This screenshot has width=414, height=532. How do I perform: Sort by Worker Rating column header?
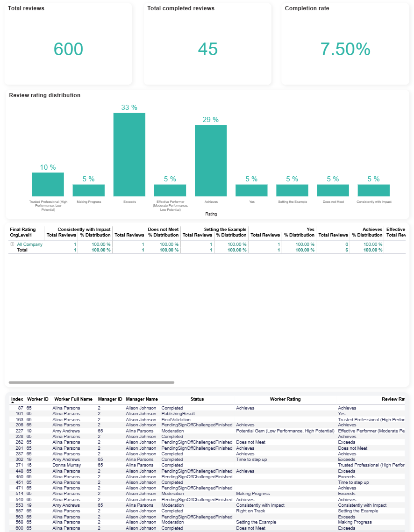click(285, 399)
